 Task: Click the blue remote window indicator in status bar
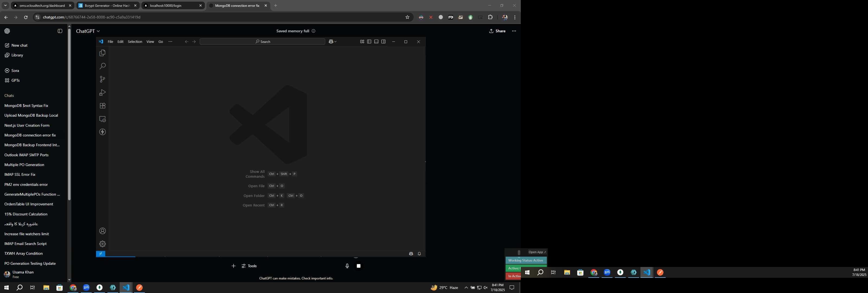100,254
